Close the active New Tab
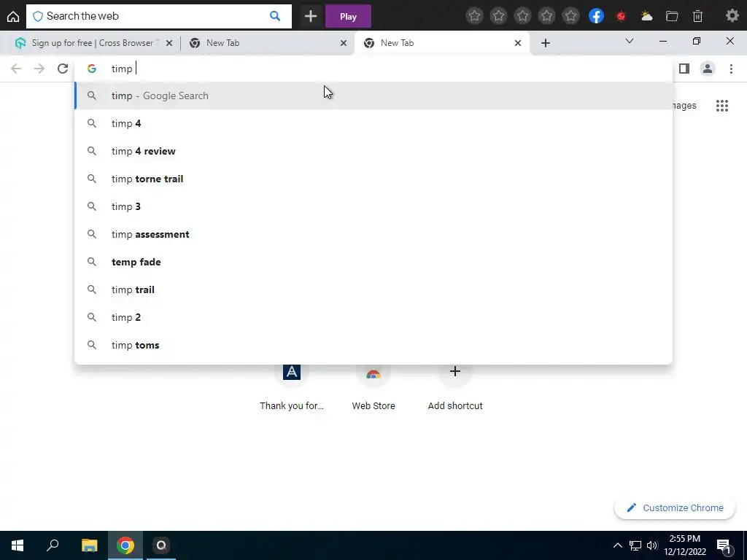Screen dimensions: 747x560 518,43
